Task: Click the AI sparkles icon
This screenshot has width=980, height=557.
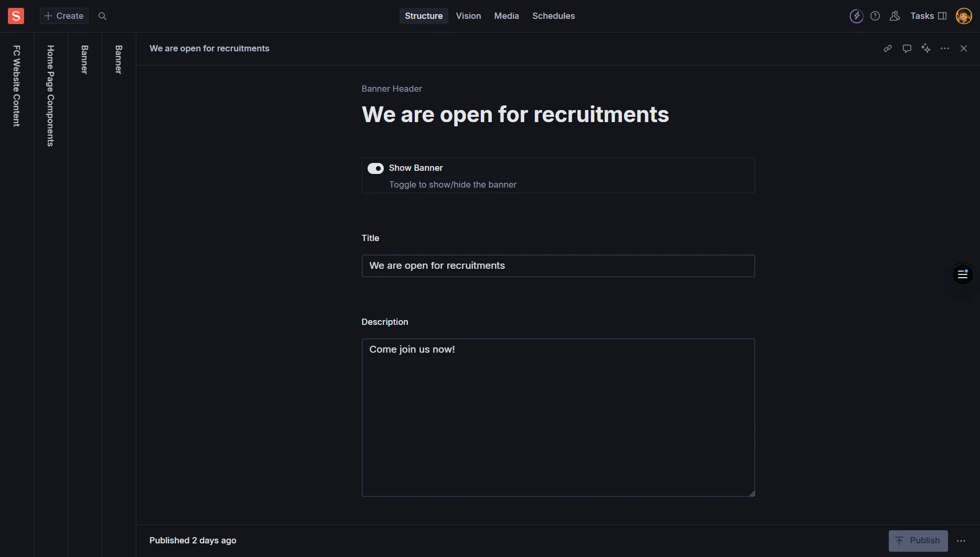Action: [x=926, y=49]
